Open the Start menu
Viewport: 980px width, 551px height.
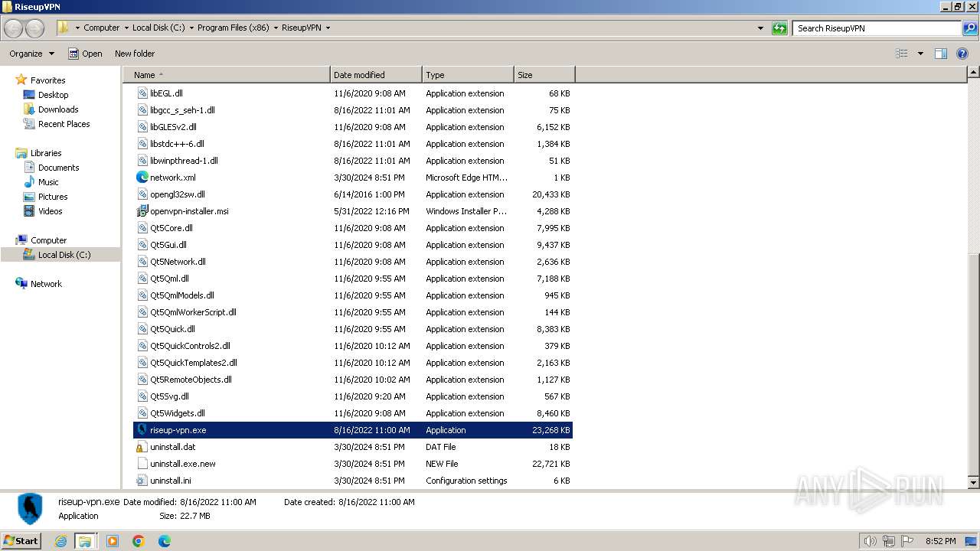[x=21, y=541]
